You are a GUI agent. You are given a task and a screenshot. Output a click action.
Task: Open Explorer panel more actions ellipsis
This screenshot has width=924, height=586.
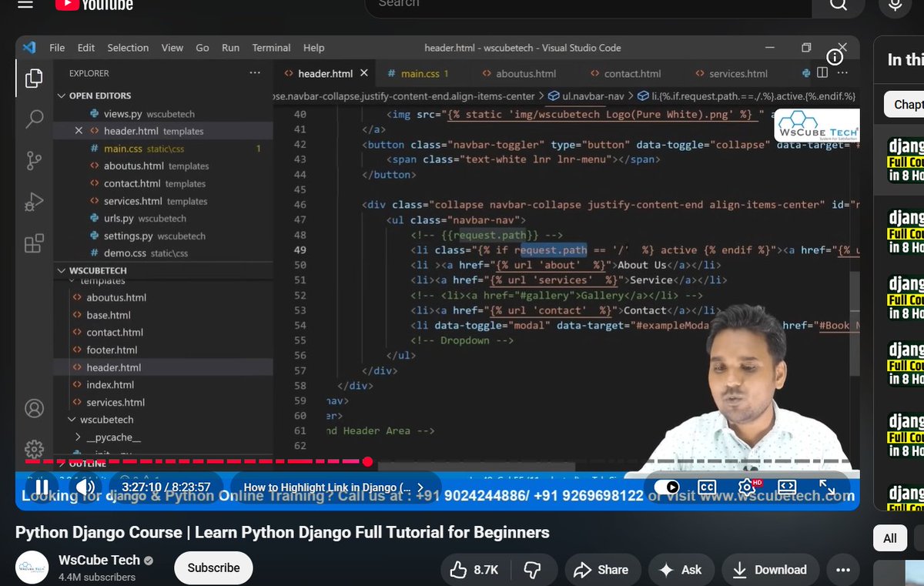pos(255,73)
